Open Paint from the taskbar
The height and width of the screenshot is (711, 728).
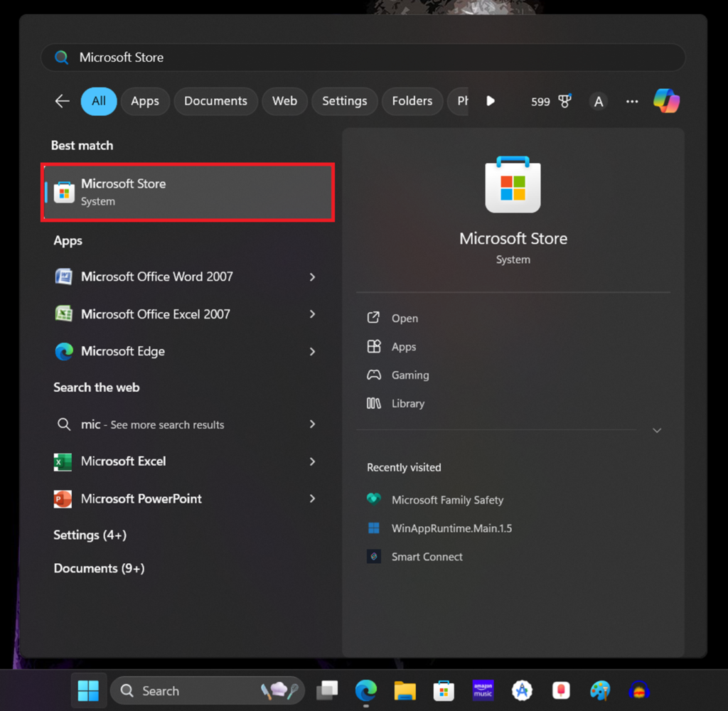pyautogui.click(x=600, y=690)
